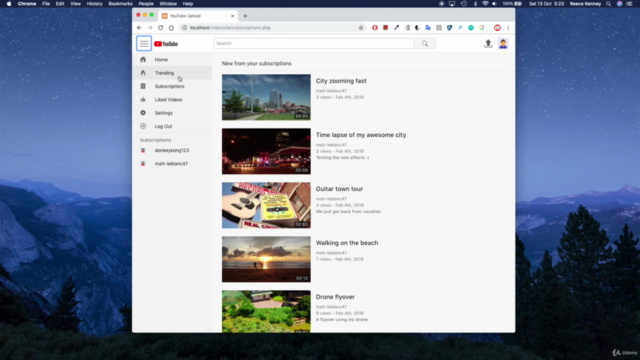Viewport: 640px width, 360px height.
Task: Click the Trending flame icon
Action: point(143,73)
